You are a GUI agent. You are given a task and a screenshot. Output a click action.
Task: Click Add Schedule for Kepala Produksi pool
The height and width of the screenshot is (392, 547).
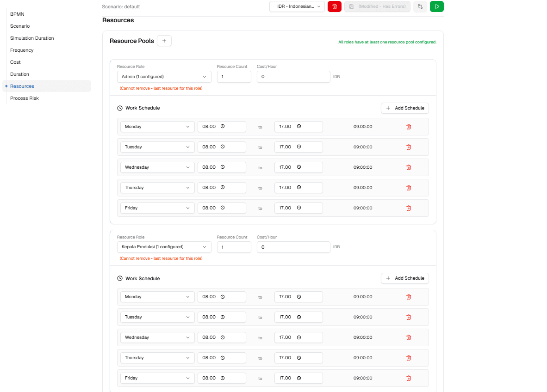(x=405, y=278)
